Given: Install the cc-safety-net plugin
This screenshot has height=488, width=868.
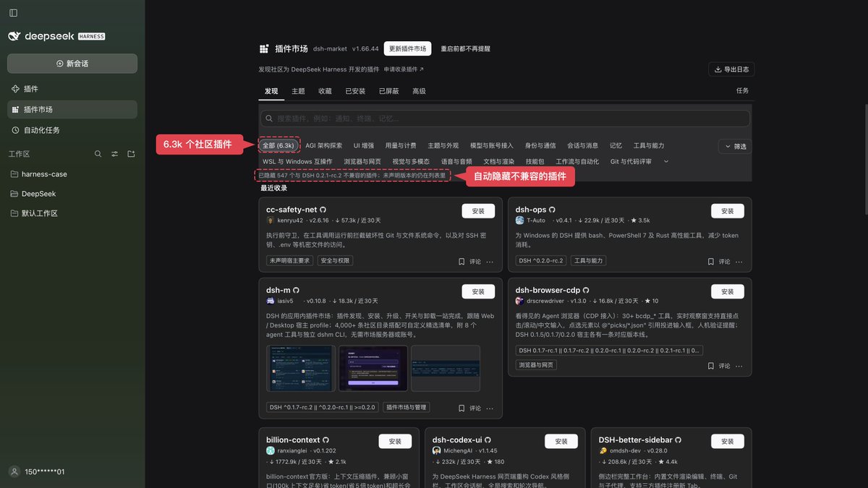Looking at the screenshot, I should point(478,211).
